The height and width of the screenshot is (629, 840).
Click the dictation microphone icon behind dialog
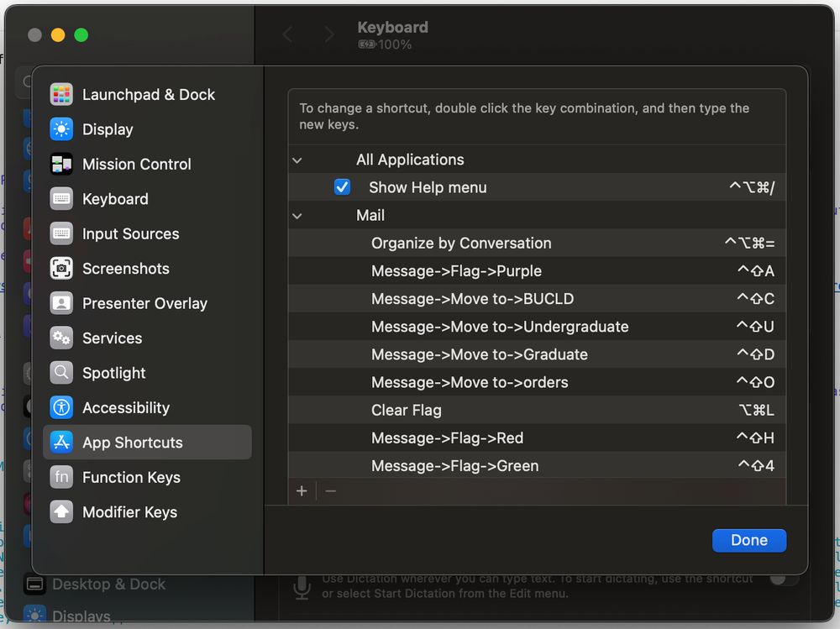302,588
